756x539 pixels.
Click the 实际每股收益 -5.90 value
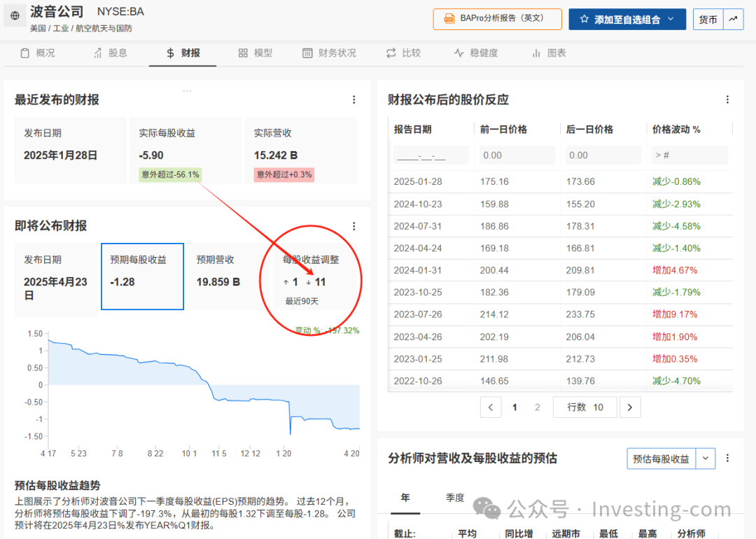151,155
